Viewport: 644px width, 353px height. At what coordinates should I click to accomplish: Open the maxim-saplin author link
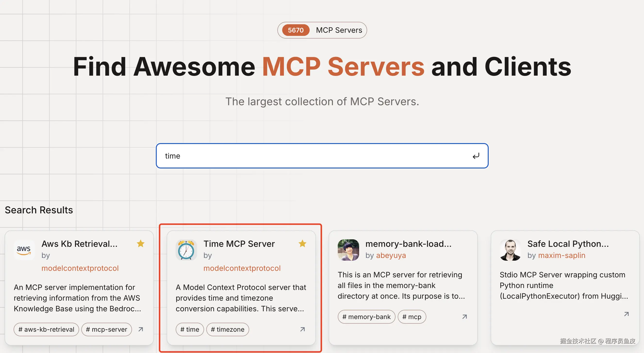(x=561, y=255)
